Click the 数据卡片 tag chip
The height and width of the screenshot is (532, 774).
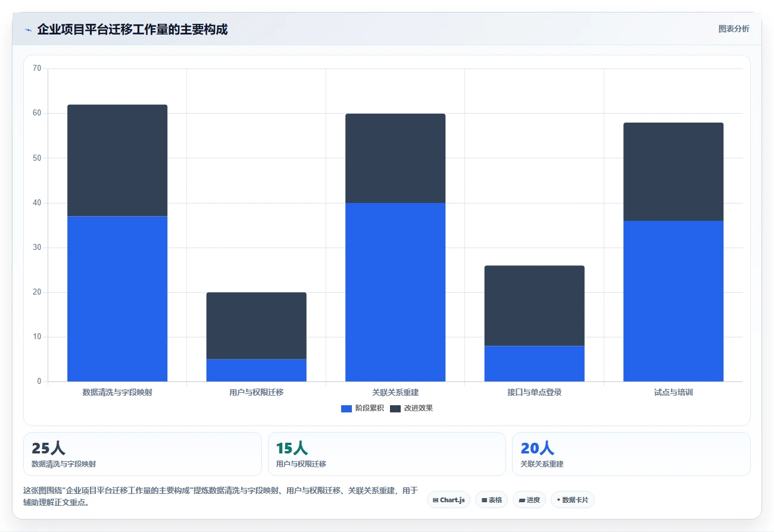tap(573, 500)
